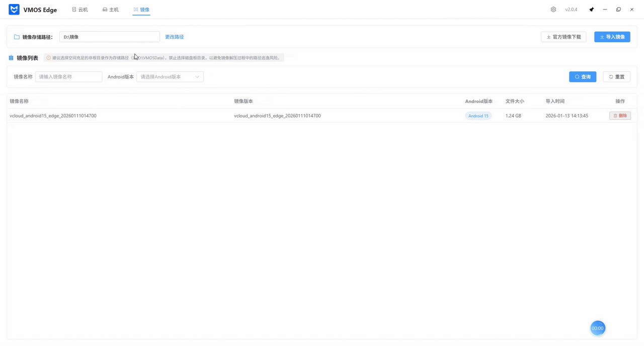Click the blue 00:00 timer bubble

(597, 328)
